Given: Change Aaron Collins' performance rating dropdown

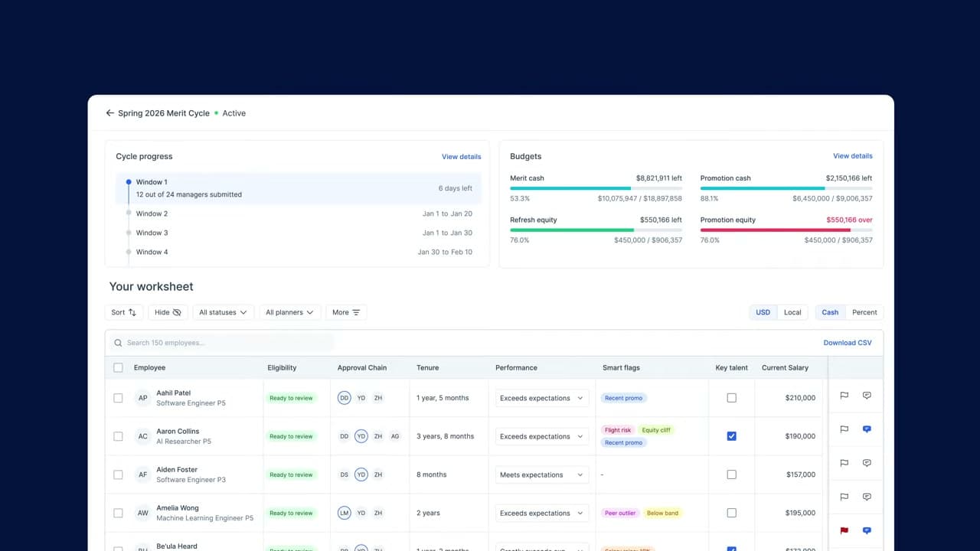Looking at the screenshot, I should pyautogui.click(x=542, y=436).
